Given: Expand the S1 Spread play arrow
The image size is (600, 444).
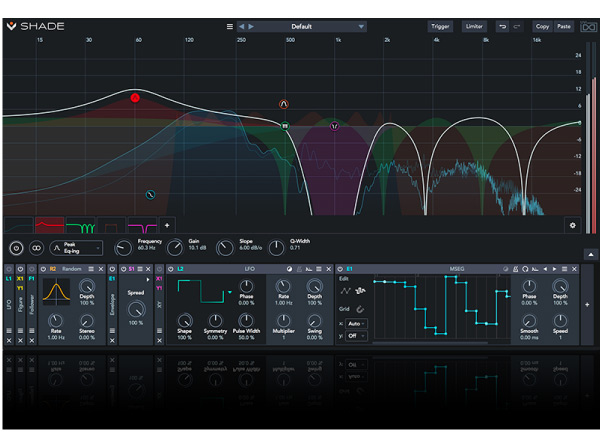Looking at the screenshot, I should 148,280.
